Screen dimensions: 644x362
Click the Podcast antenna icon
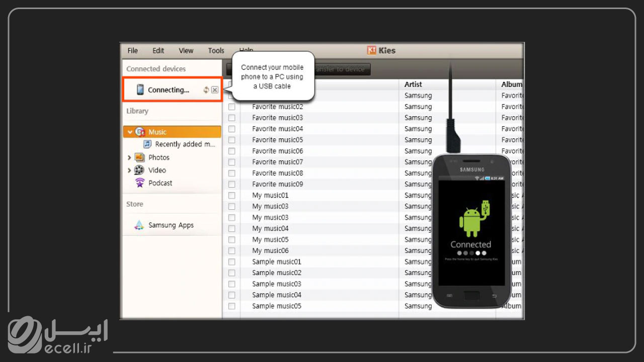click(140, 183)
